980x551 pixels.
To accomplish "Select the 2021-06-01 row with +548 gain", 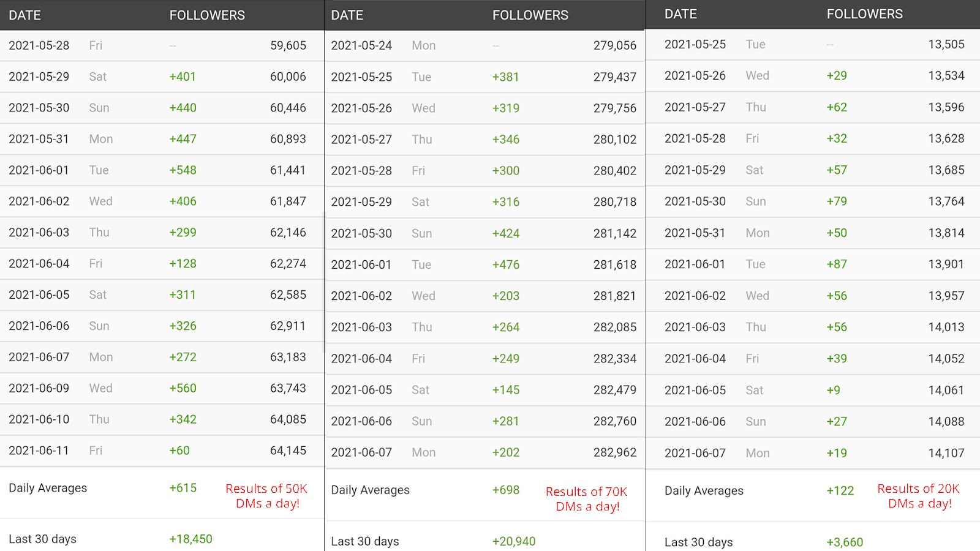I will point(162,170).
